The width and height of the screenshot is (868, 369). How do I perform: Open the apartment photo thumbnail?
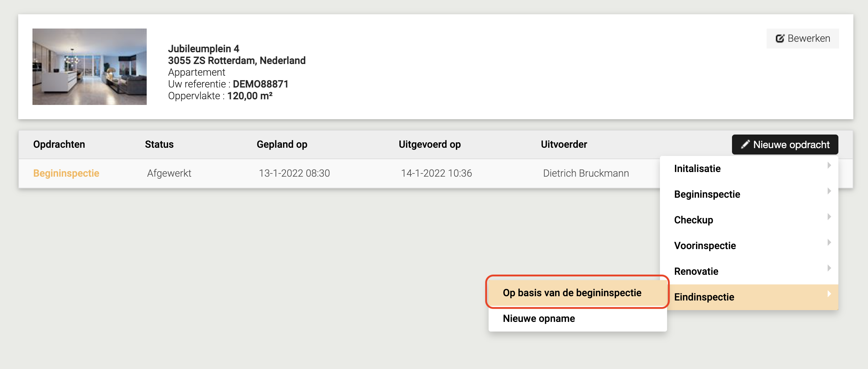click(x=90, y=67)
